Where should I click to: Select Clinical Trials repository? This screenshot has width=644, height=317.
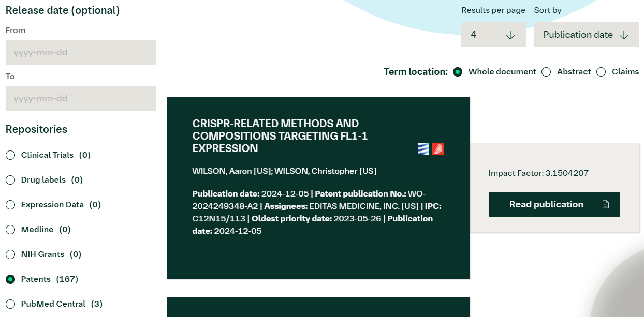click(x=10, y=155)
